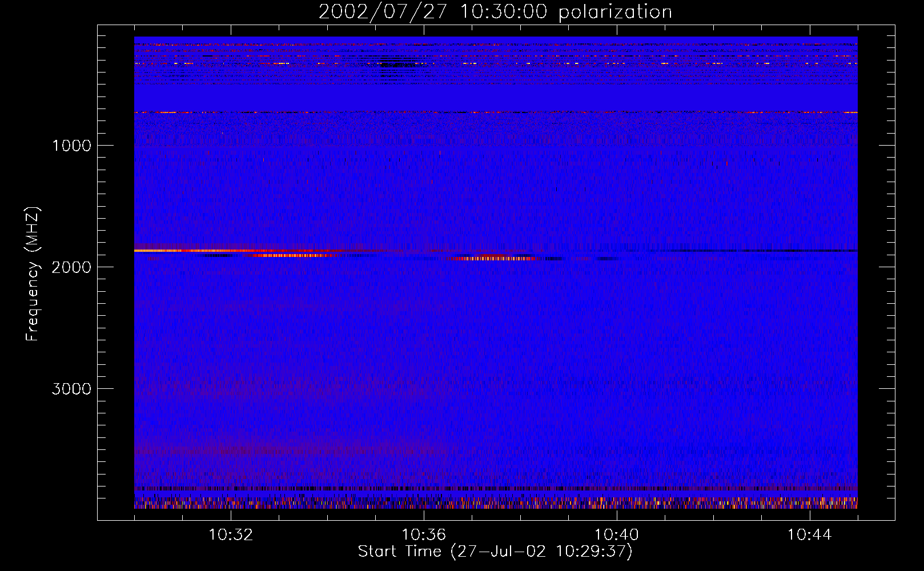924x571 pixels.
Task: Click the 10:36 time axis label
Action: pyautogui.click(x=424, y=535)
